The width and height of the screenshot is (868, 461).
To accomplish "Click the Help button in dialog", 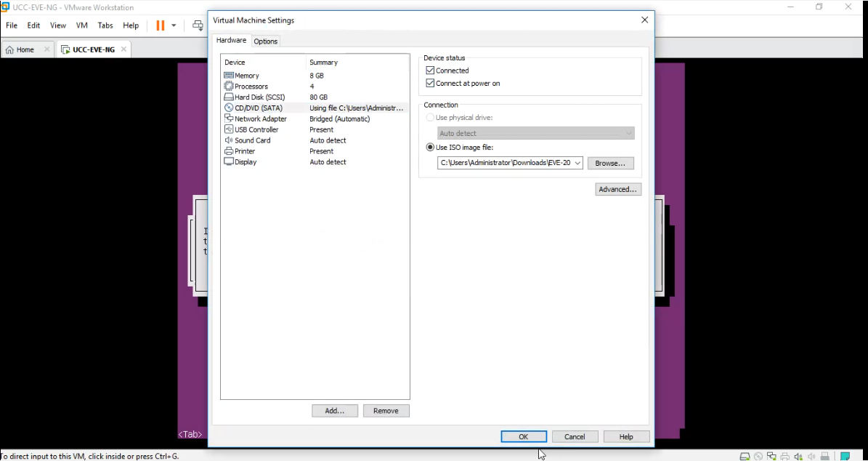I will point(626,436).
